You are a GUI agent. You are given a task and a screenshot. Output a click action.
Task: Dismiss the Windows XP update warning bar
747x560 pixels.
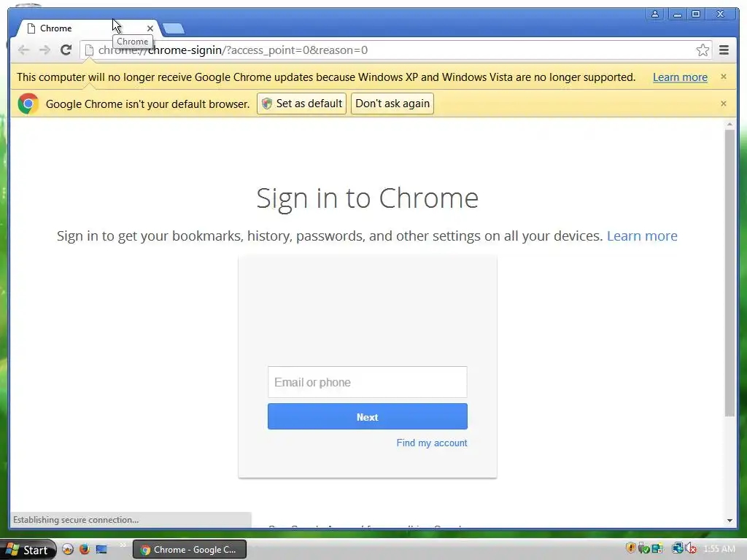723,77
